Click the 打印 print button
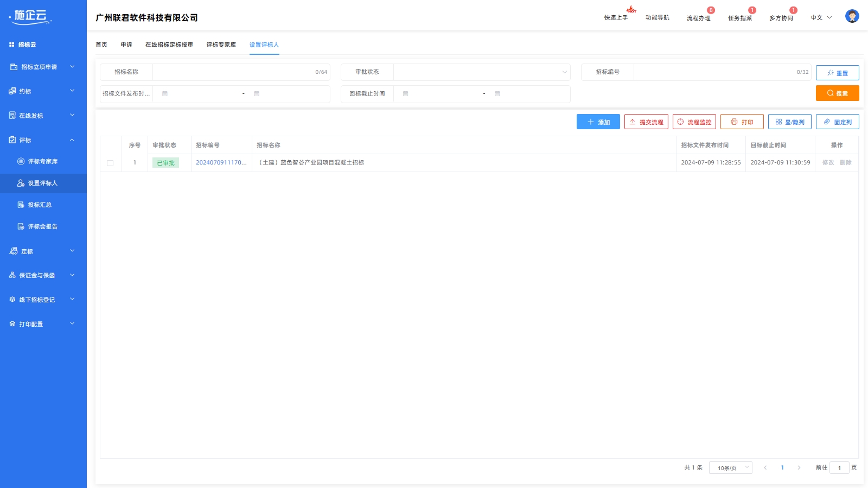 click(x=742, y=122)
